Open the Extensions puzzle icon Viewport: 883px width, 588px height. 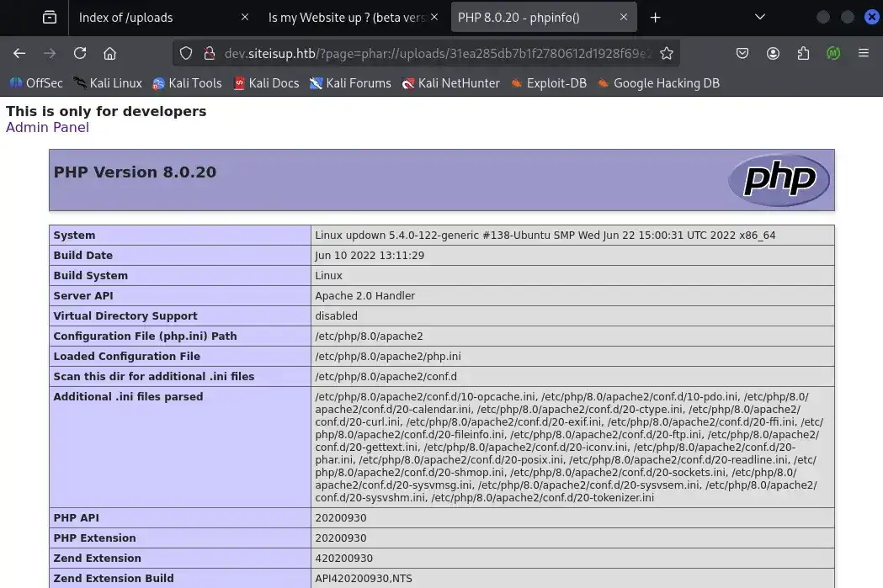[803, 53]
